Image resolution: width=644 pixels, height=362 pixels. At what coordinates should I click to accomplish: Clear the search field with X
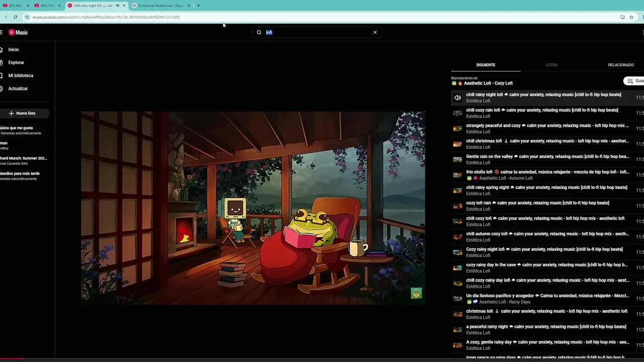pyautogui.click(x=375, y=32)
